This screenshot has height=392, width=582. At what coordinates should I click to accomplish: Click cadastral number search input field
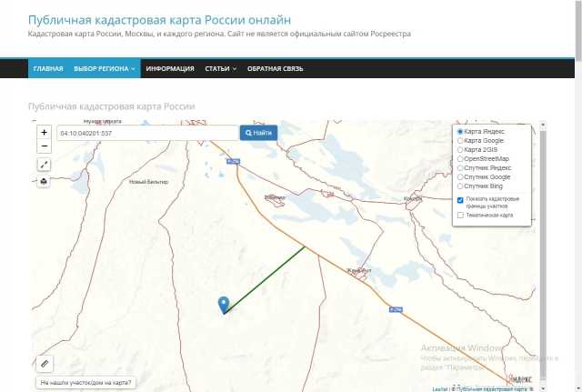pyautogui.click(x=147, y=133)
